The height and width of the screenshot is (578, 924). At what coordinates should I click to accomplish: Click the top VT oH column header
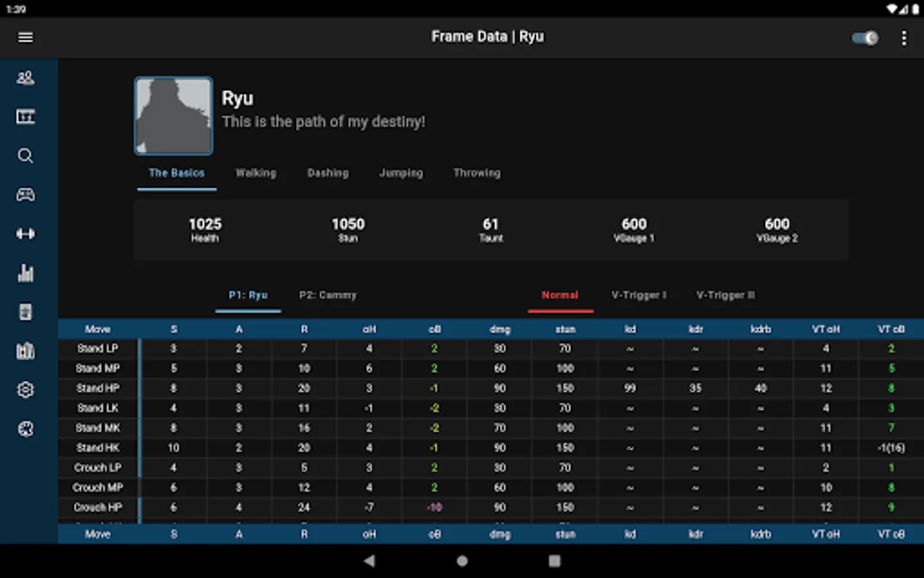tap(826, 329)
